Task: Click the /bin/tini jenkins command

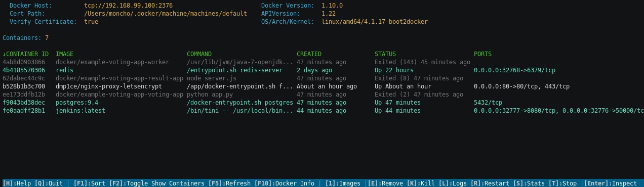Action: [x=240, y=111]
